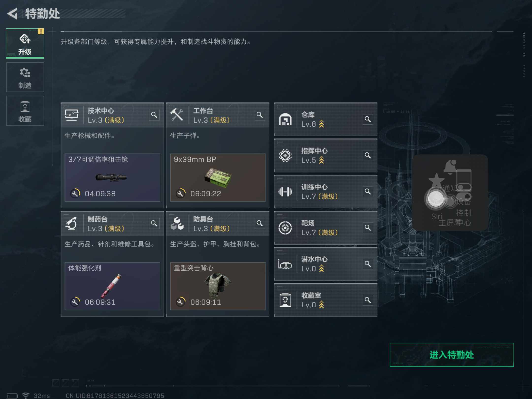The height and width of the screenshot is (399, 532).
Task: Click the 制药台 magnifier icon
Action: coord(154,223)
